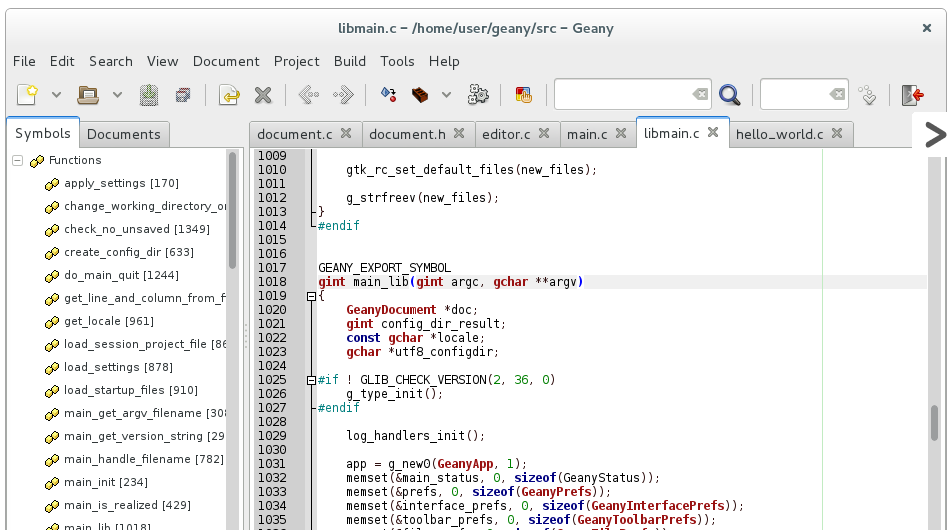Click the editor vertical scrollbar handle

pyautogui.click(x=934, y=423)
